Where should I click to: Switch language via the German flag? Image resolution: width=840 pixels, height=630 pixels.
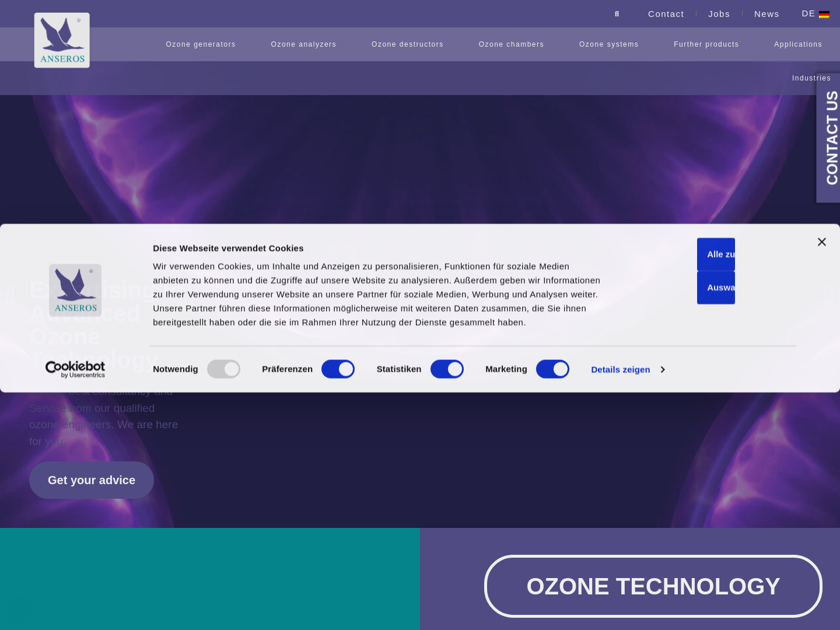point(824,15)
